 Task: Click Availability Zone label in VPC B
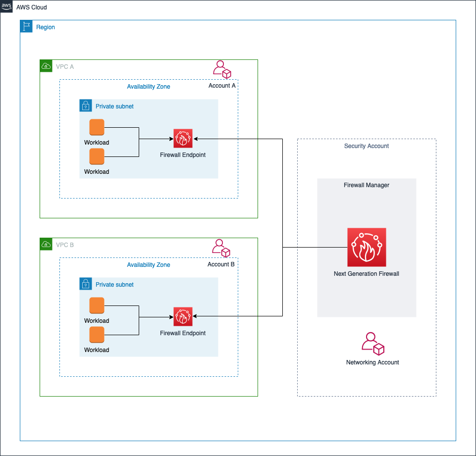[149, 265]
